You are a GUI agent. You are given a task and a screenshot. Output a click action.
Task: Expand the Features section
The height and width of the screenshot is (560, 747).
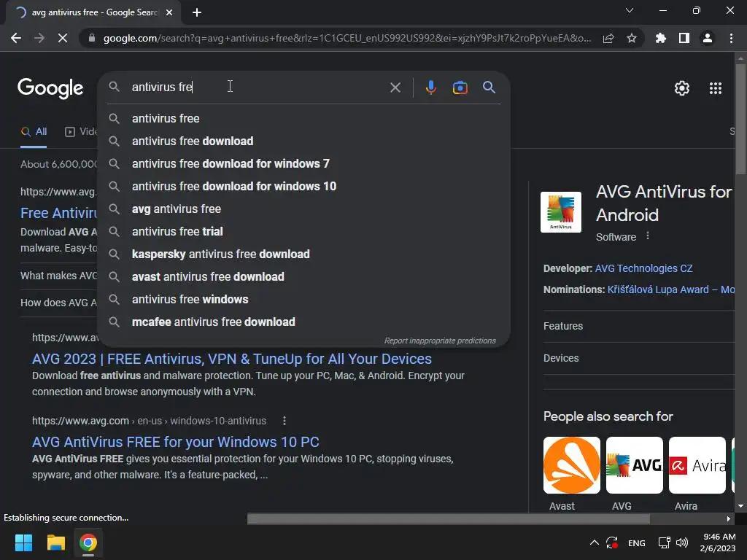[639, 326]
